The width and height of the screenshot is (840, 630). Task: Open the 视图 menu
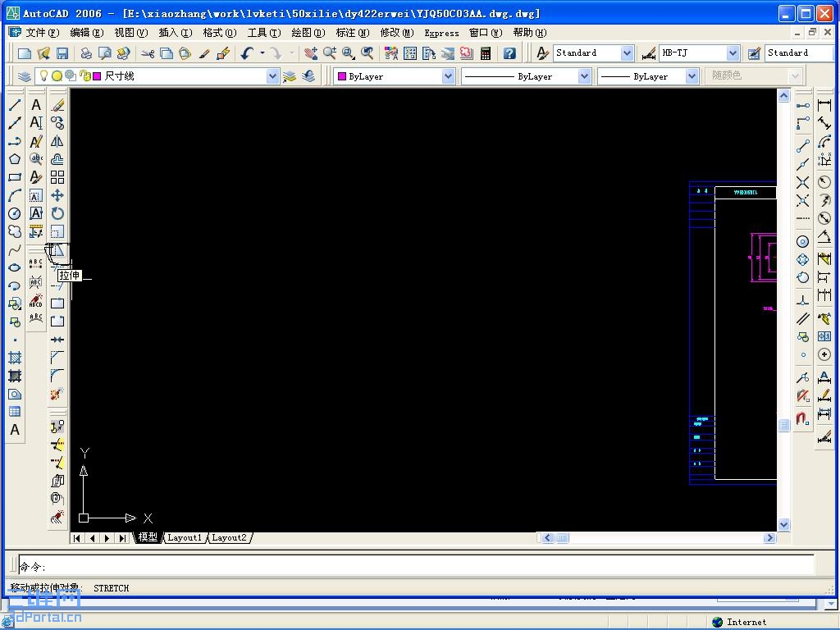(x=131, y=33)
